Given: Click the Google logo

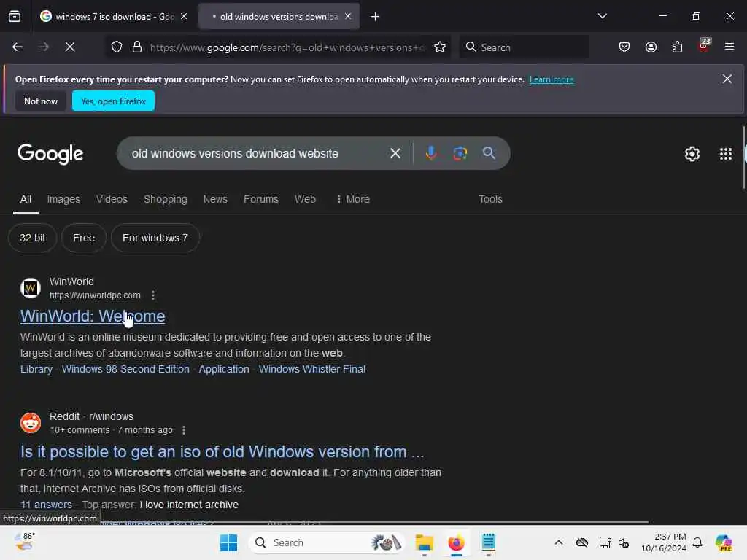Looking at the screenshot, I should click(50, 154).
